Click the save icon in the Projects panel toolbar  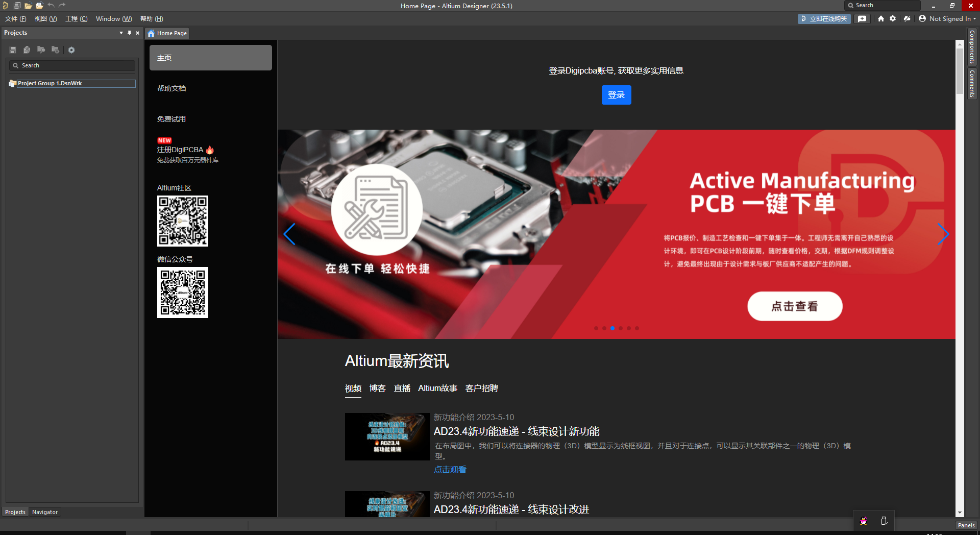pyautogui.click(x=13, y=50)
